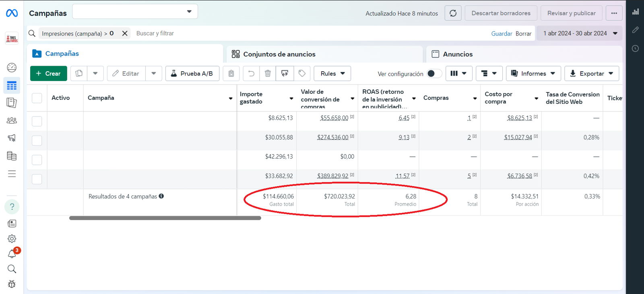The height and width of the screenshot is (294, 644).
Task: Open the news feed icon in sidebar
Action: [12, 224]
